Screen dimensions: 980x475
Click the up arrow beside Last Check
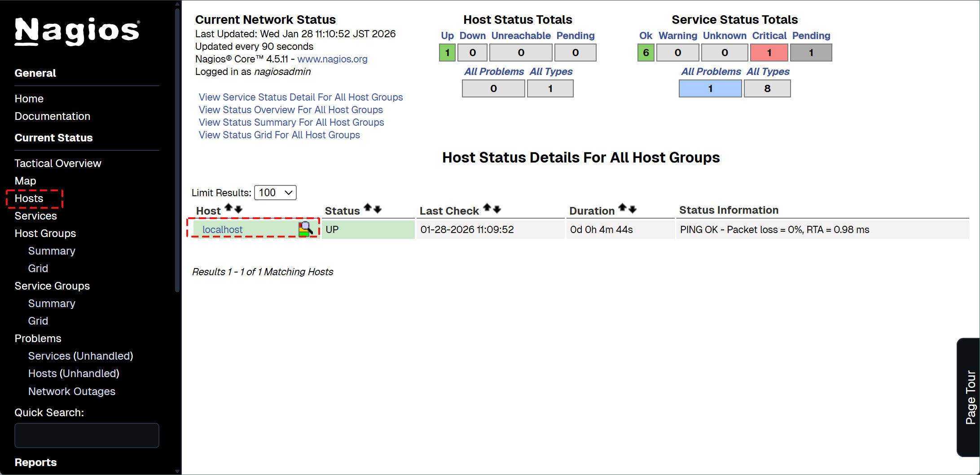coord(487,208)
